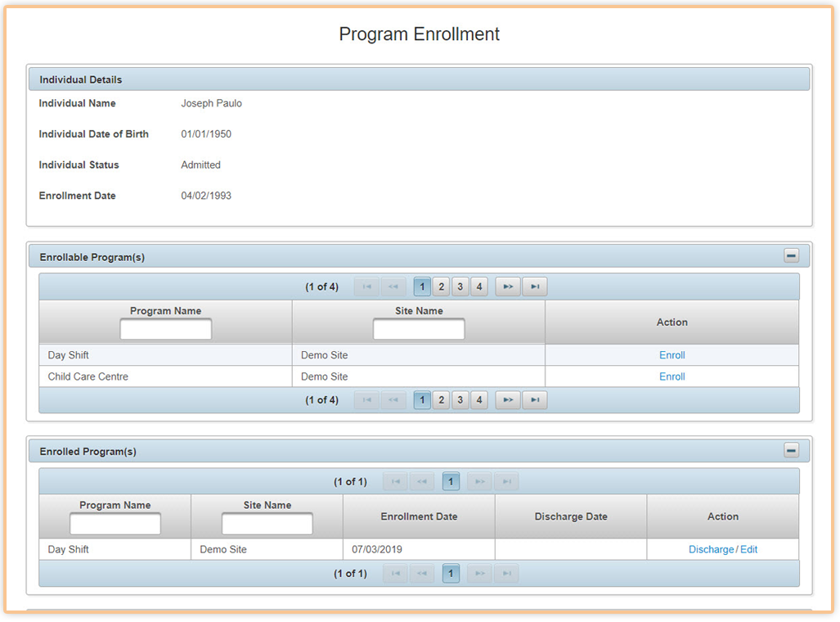Go to previous page in bottom Enrollable paginator
This screenshot has width=840, height=622.
[x=393, y=399]
